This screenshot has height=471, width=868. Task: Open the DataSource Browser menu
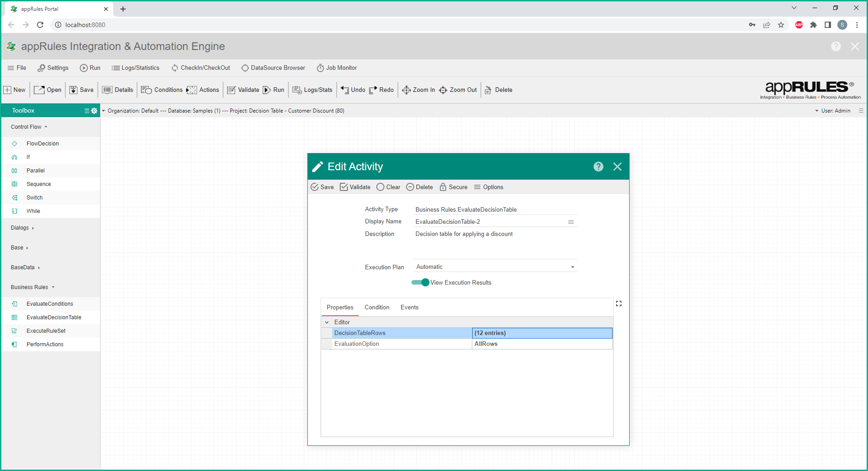(x=273, y=68)
